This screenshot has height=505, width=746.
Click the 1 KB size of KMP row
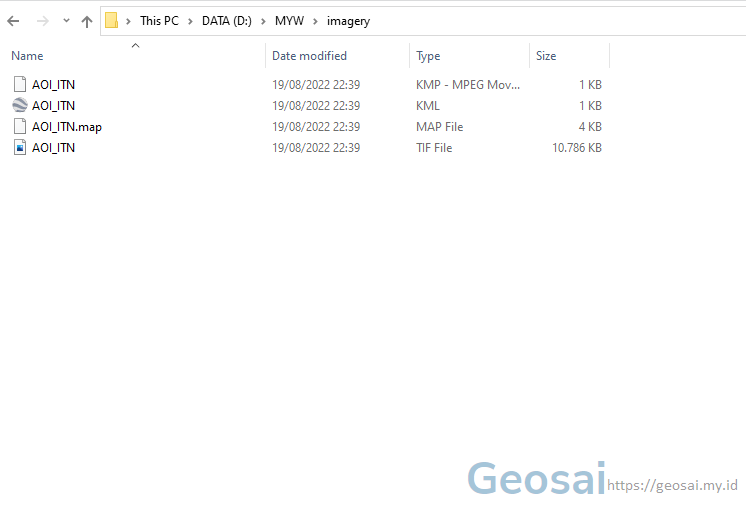590,84
